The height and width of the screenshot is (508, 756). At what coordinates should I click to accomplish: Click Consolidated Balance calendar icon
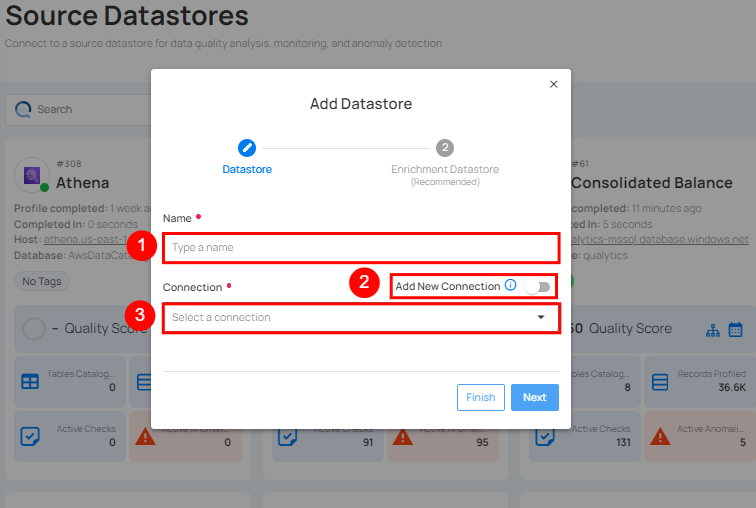(x=735, y=329)
